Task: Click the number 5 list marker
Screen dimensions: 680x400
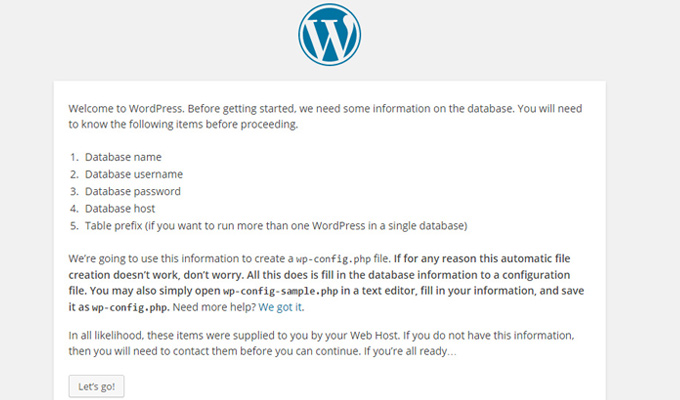Action: click(75, 226)
